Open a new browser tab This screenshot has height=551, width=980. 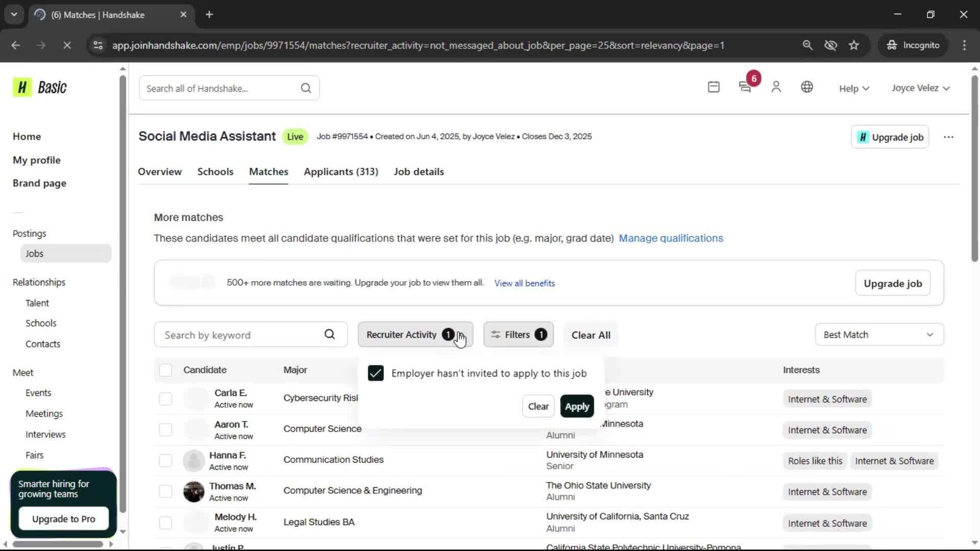[209, 15]
